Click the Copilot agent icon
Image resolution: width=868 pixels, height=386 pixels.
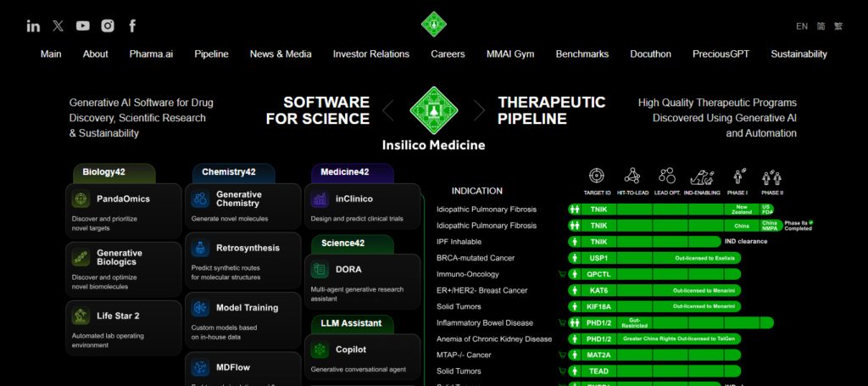[x=320, y=350]
